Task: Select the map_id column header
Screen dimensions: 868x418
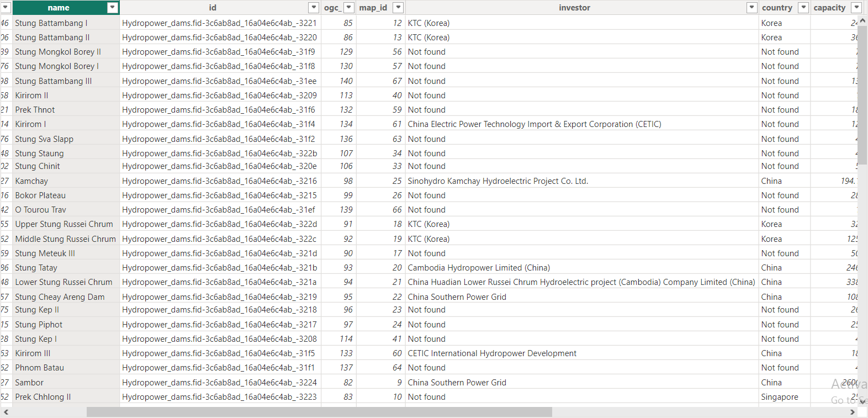Action: click(x=374, y=8)
